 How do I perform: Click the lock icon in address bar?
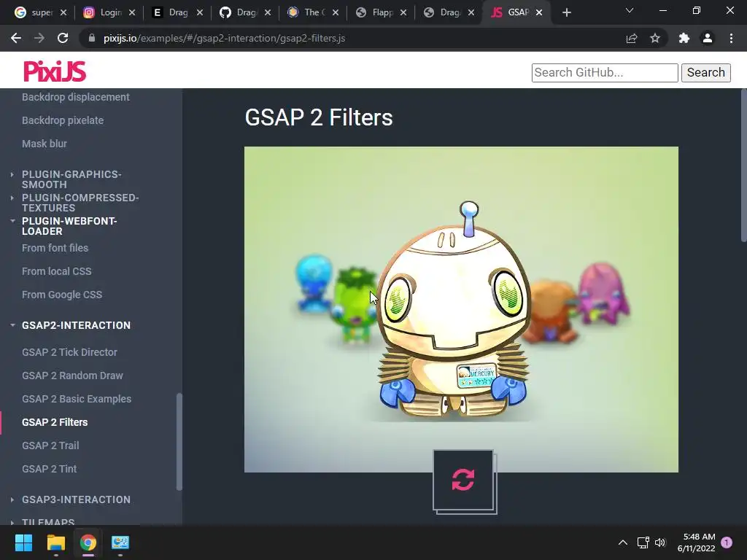point(92,38)
